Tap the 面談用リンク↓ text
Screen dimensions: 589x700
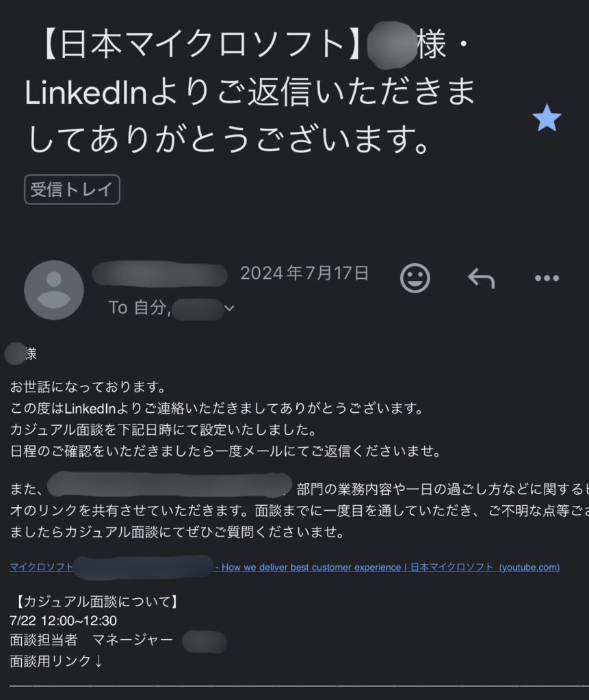click(56, 661)
